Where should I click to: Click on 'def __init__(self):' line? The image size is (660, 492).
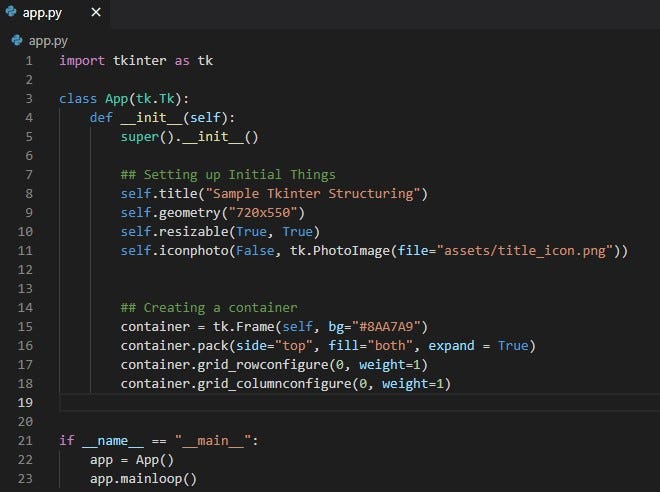162,118
